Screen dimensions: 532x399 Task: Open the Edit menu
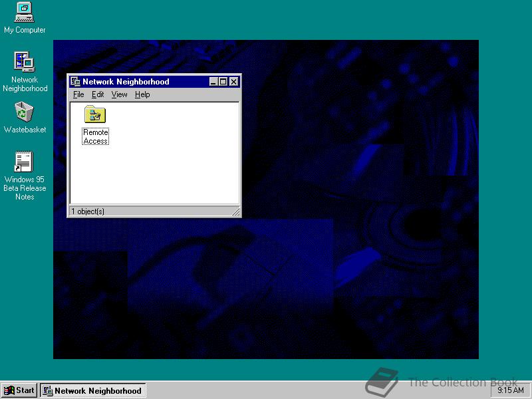point(97,94)
